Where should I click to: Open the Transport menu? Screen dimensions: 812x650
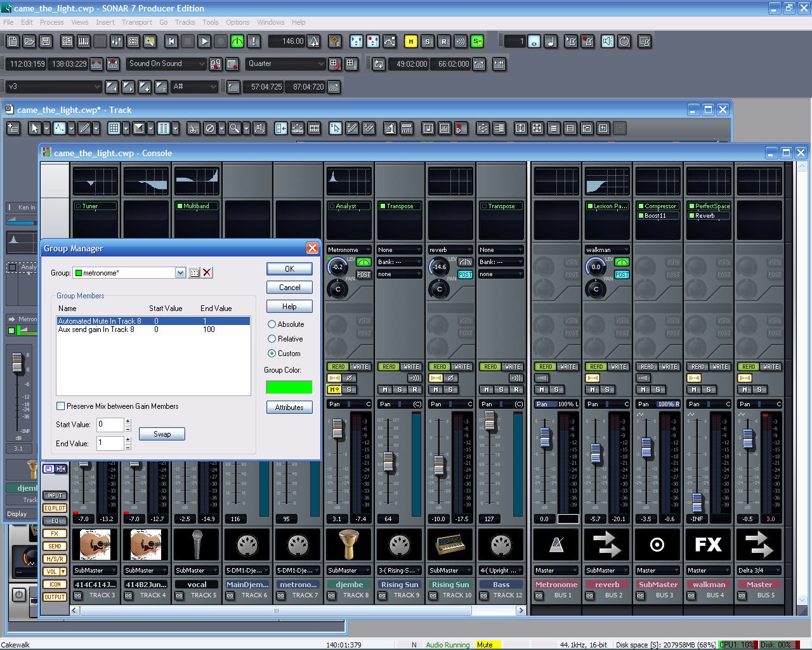coord(137,22)
